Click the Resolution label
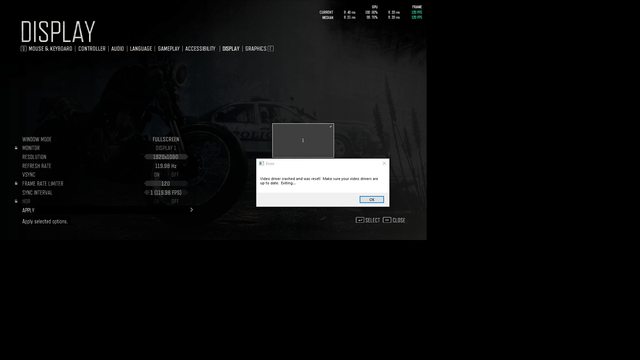640x360 pixels. (x=34, y=157)
